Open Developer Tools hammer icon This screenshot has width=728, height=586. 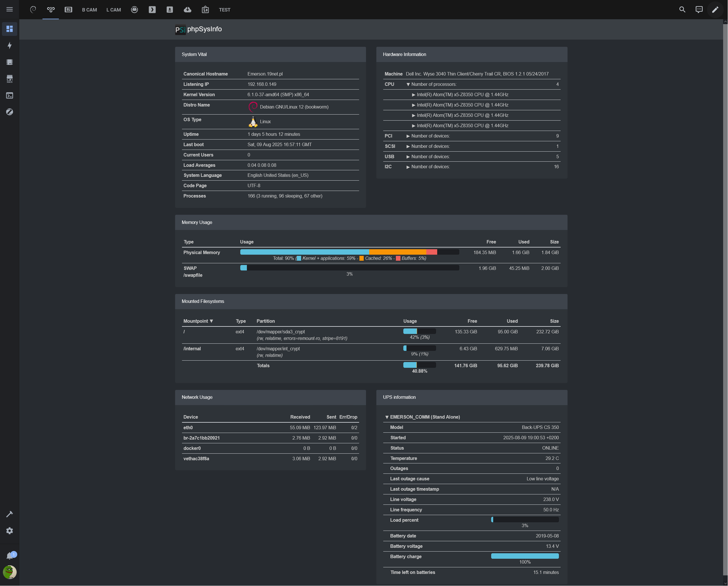point(9,514)
